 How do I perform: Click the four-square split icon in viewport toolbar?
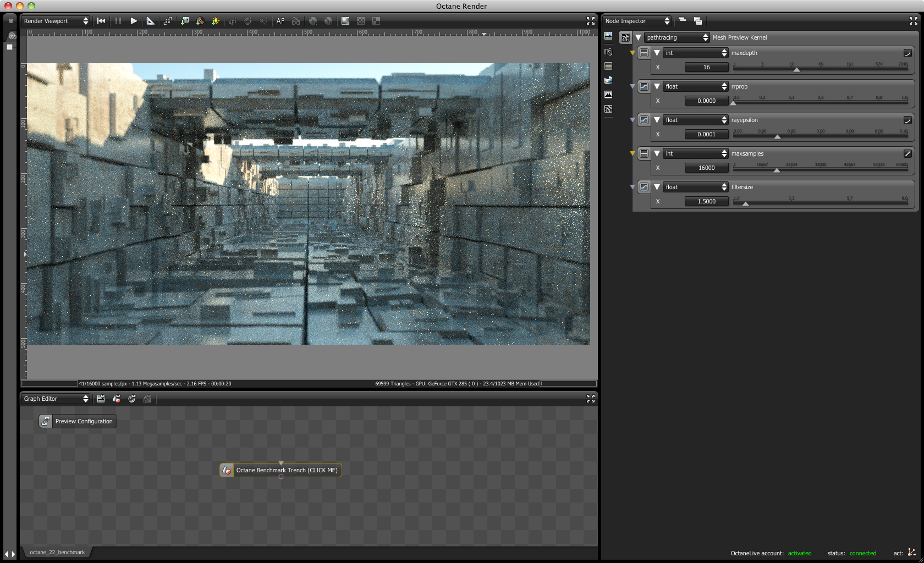[376, 21]
